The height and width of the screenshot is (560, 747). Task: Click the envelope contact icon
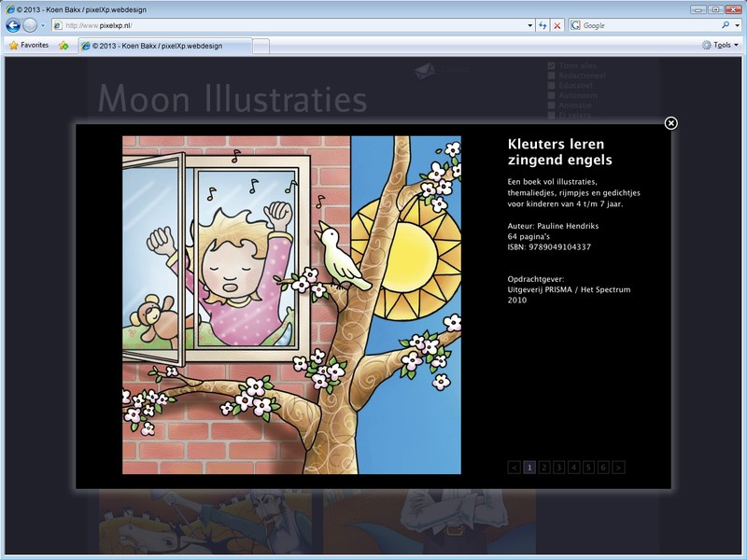point(425,70)
